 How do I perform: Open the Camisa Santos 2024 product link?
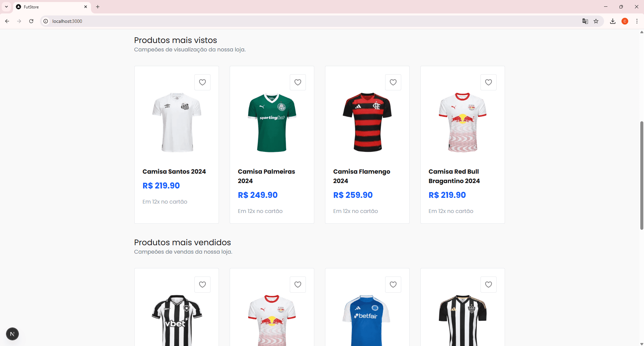pos(174,171)
